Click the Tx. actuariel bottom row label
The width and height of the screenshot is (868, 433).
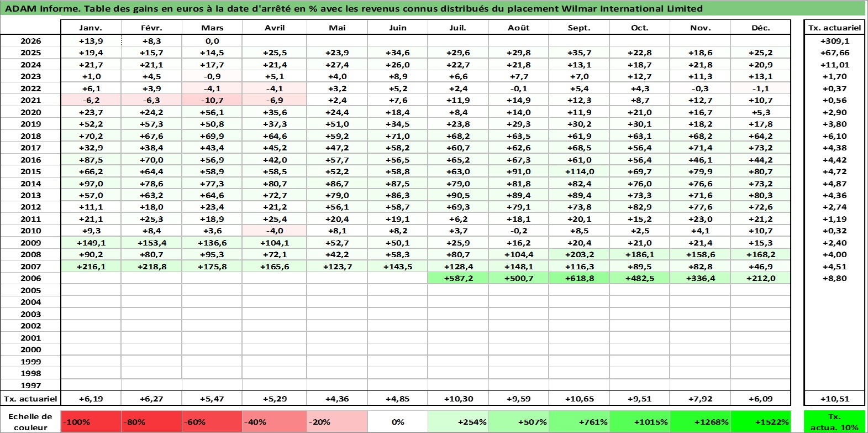[x=30, y=399]
